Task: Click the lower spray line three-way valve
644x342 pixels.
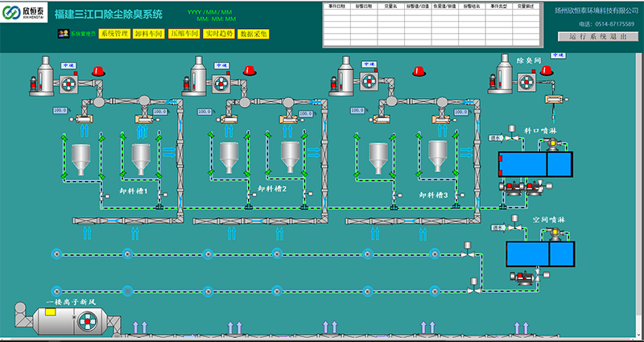Action: (x=473, y=286)
